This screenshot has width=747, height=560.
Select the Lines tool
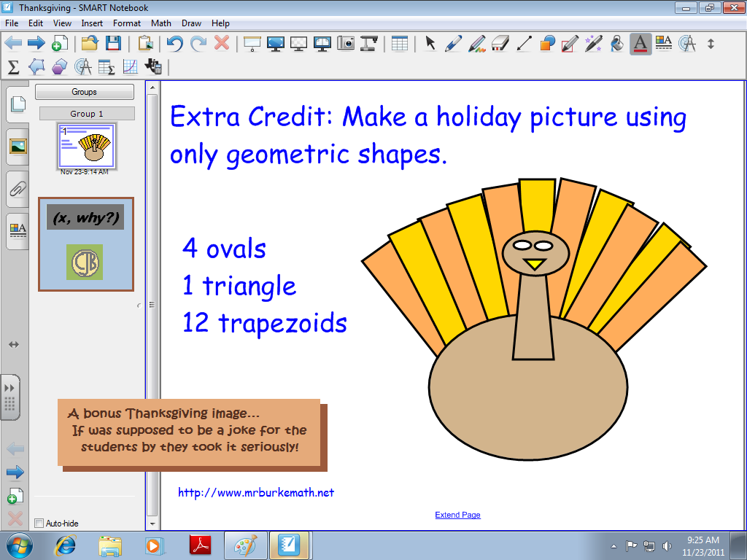[x=524, y=43]
